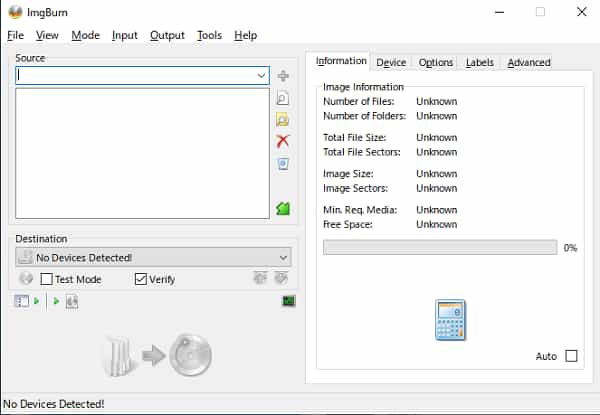Click the calculator icon in Information panel

coord(450,320)
